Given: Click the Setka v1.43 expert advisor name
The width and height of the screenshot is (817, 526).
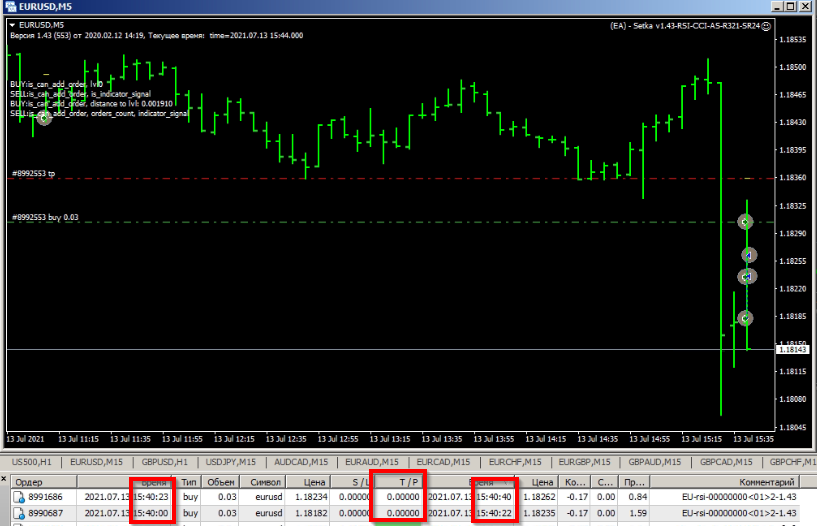Looking at the screenshot, I should [x=697, y=26].
